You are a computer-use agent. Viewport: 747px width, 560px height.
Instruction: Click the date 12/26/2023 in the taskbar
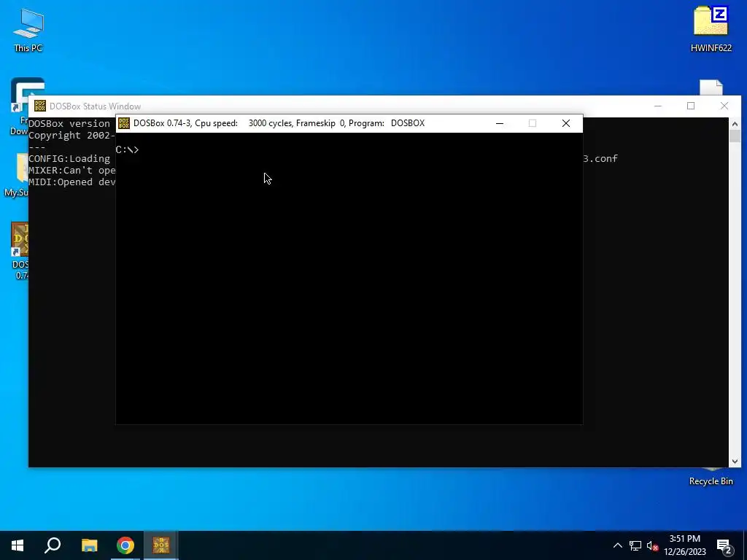(x=684, y=552)
